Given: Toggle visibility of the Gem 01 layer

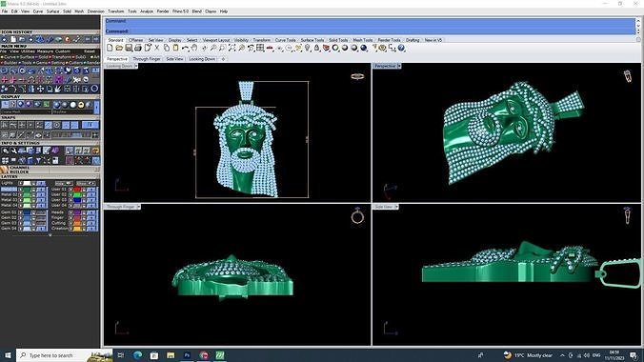Looking at the screenshot, I should (21, 212).
